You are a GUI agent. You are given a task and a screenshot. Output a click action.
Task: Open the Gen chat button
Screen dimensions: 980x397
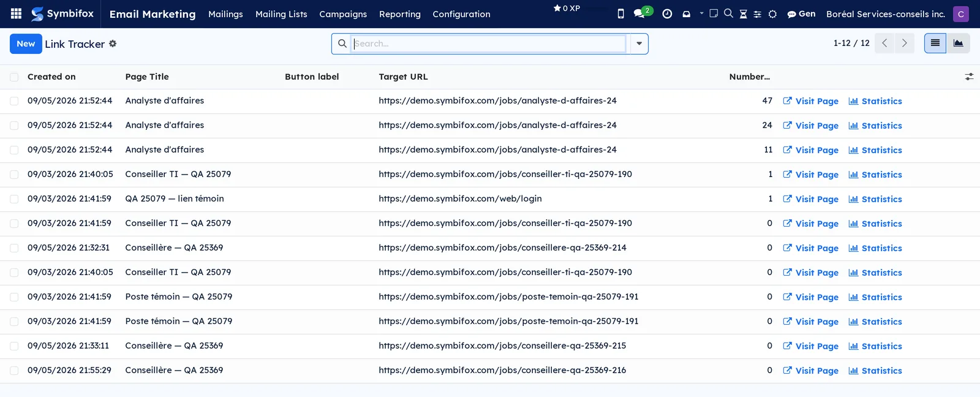801,13
